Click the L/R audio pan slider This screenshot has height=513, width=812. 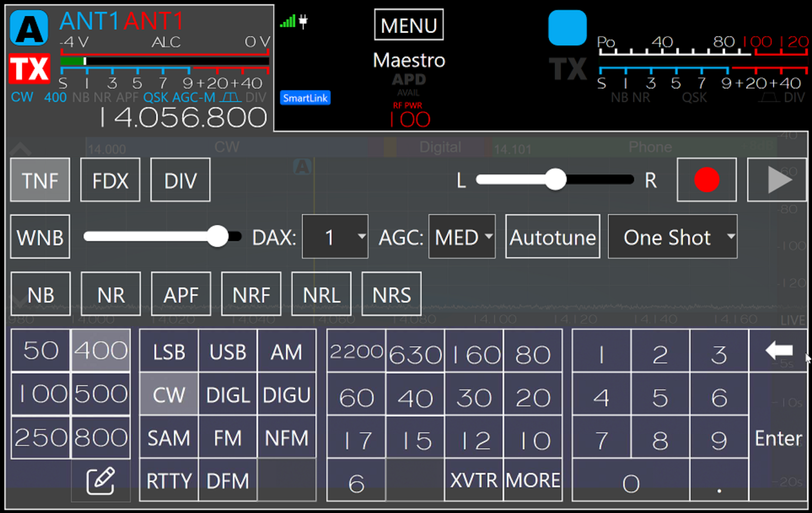[555, 180]
